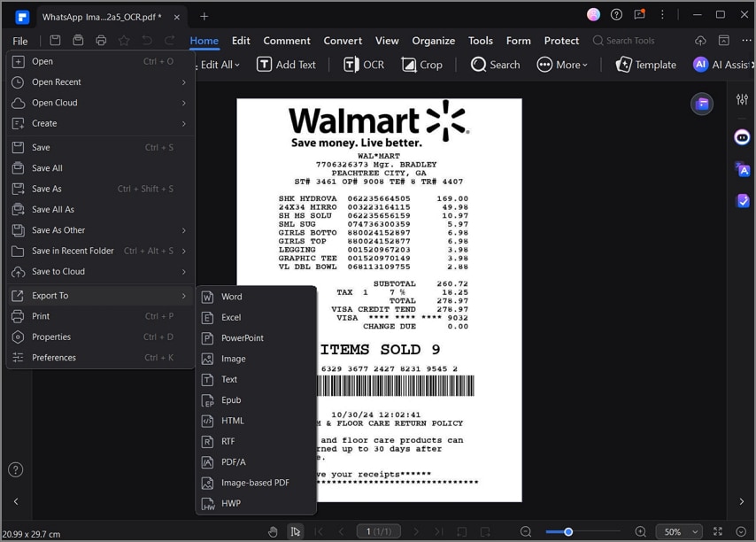Click the redo arrow icon
This screenshot has width=756, height=542.
[x=170, y=41]
